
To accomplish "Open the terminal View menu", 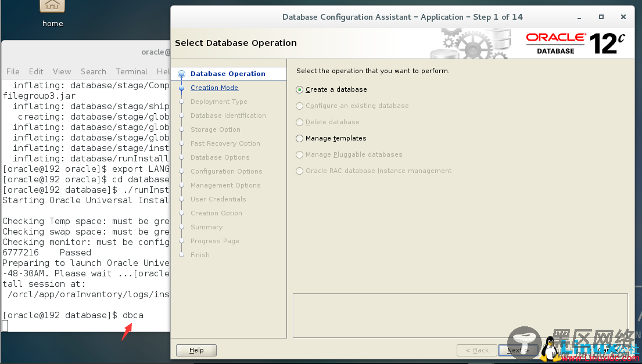I will (x=62, y=71).
